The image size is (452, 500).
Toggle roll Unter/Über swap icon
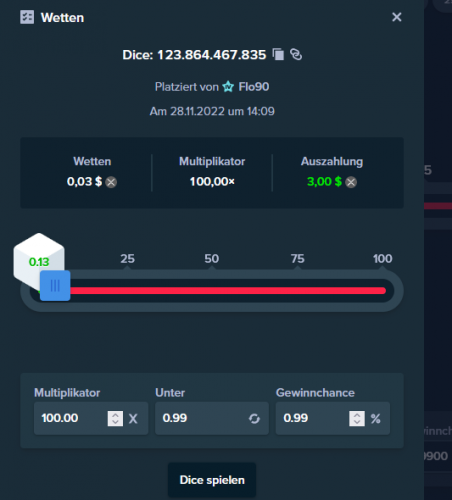tap(254, 419)
